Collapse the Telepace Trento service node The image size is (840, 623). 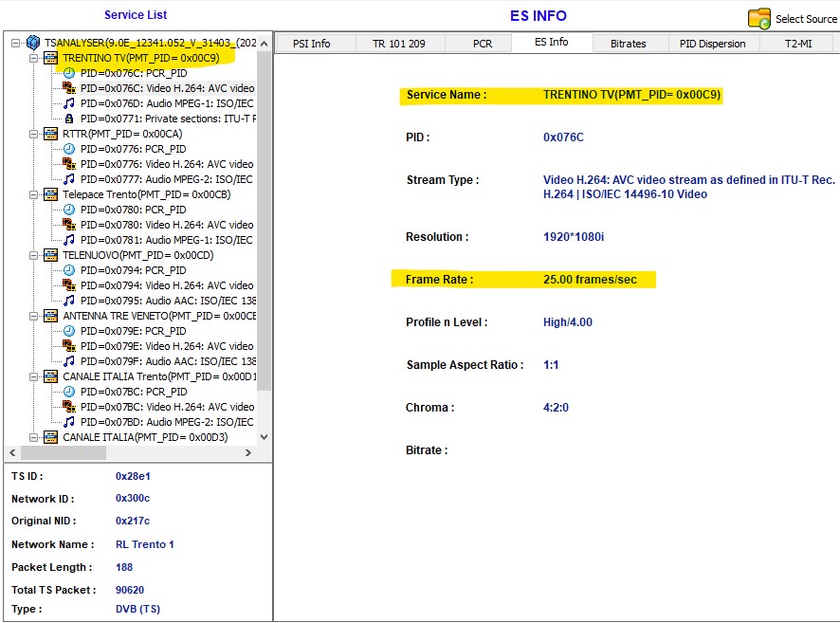pos(34,194)
